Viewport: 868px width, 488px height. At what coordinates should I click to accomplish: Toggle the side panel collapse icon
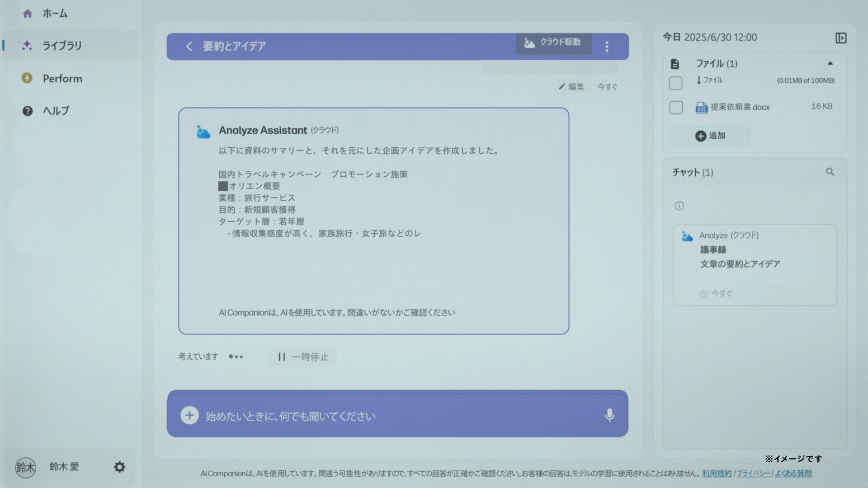841,38
